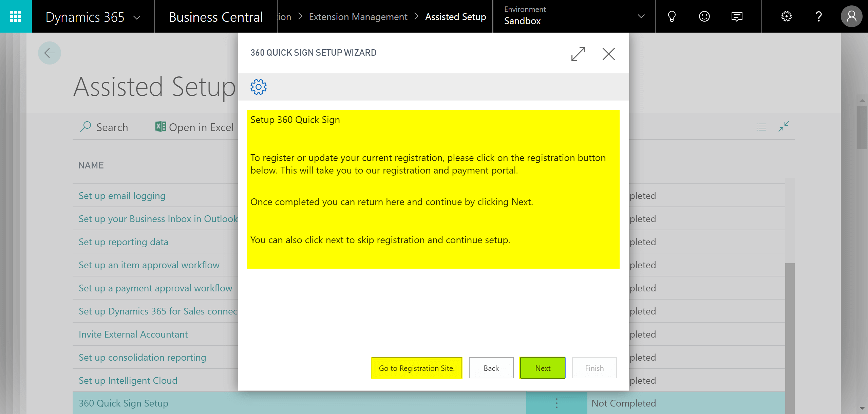Open the Microsoft app launcher waffle icon
The width and height of the screenshot is (868, 414).
[16, 16]
